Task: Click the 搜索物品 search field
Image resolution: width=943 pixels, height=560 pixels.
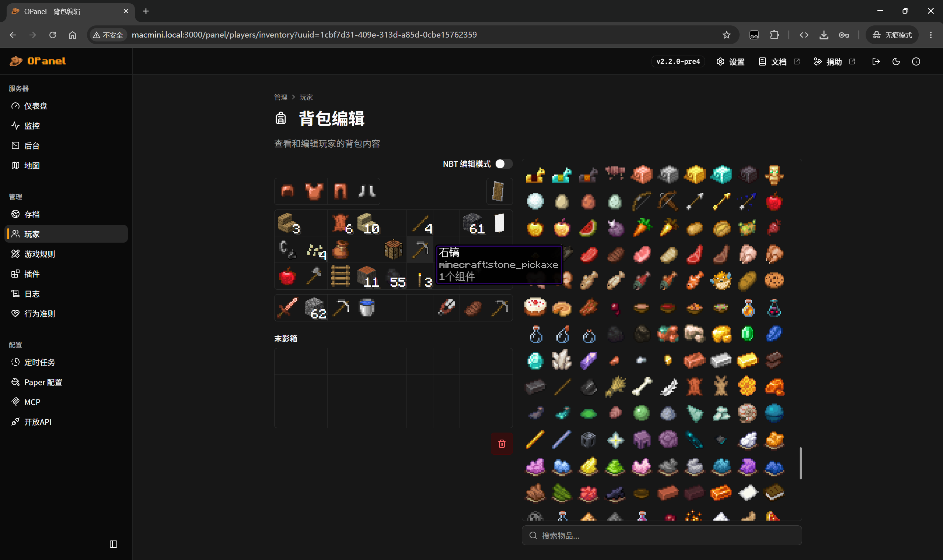Action: (x=662, y=535)
